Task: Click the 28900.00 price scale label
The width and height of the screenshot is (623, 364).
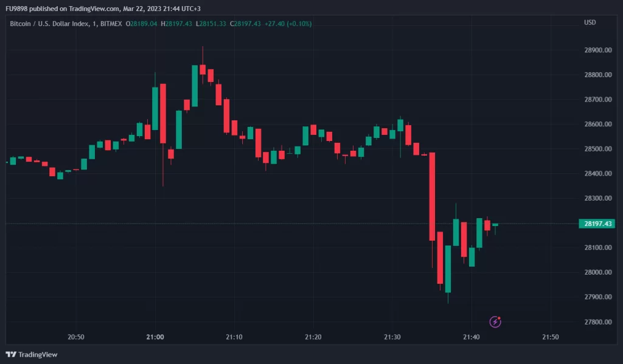Action: click(596, 50)
